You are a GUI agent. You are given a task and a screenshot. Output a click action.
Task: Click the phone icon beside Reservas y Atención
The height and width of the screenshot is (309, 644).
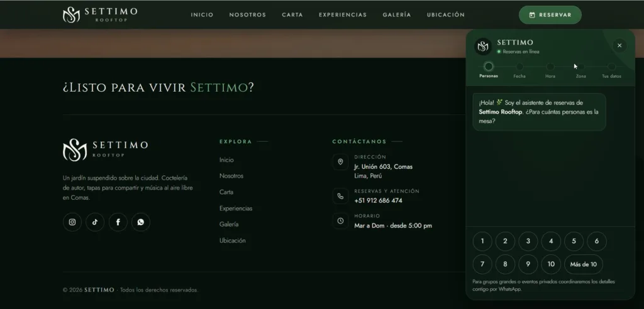(x=340, y=196)
